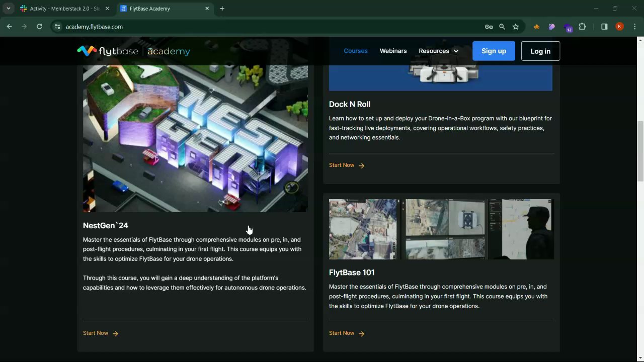Open the Webinars navigation link
Screen dimensions: 644x362
click(393, 51)
